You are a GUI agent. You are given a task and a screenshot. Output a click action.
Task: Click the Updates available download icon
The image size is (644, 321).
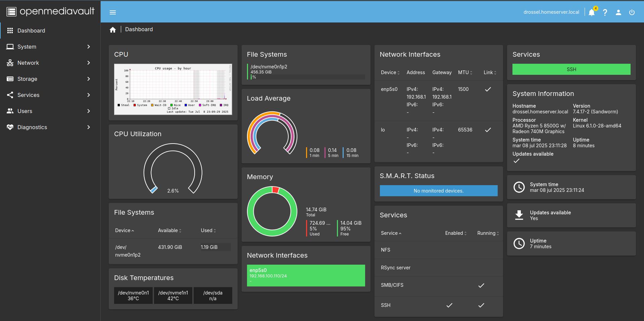point(519,215)
